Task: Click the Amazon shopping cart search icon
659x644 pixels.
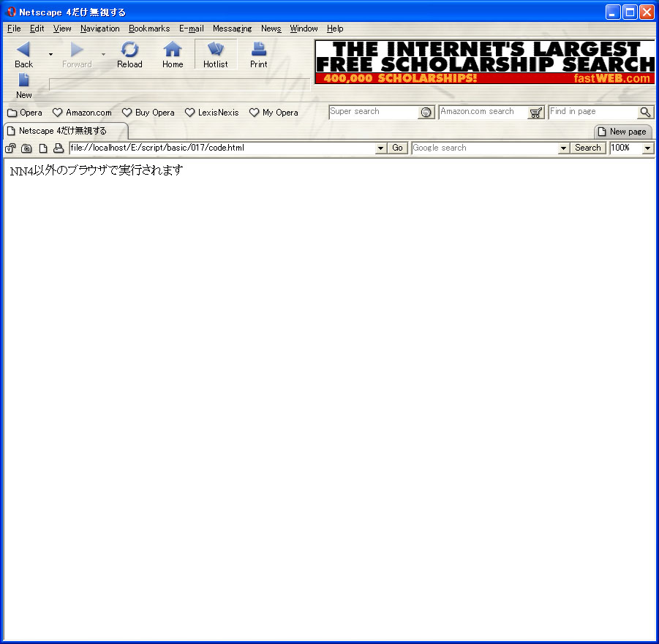Action: (536, 113)
